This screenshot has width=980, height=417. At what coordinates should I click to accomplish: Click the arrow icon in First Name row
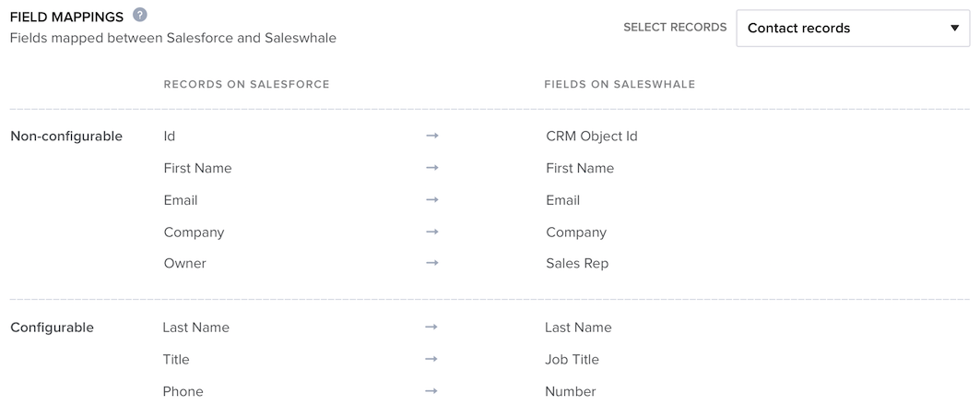pos(431,168)
